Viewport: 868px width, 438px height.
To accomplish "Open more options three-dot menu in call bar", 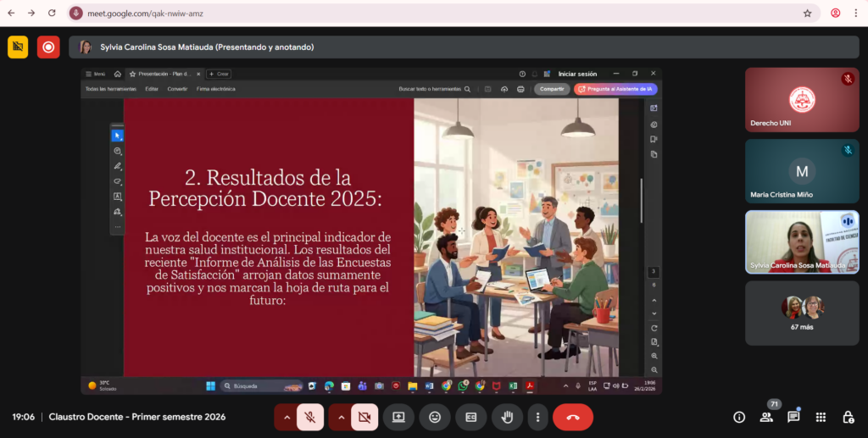I will 537,417.
